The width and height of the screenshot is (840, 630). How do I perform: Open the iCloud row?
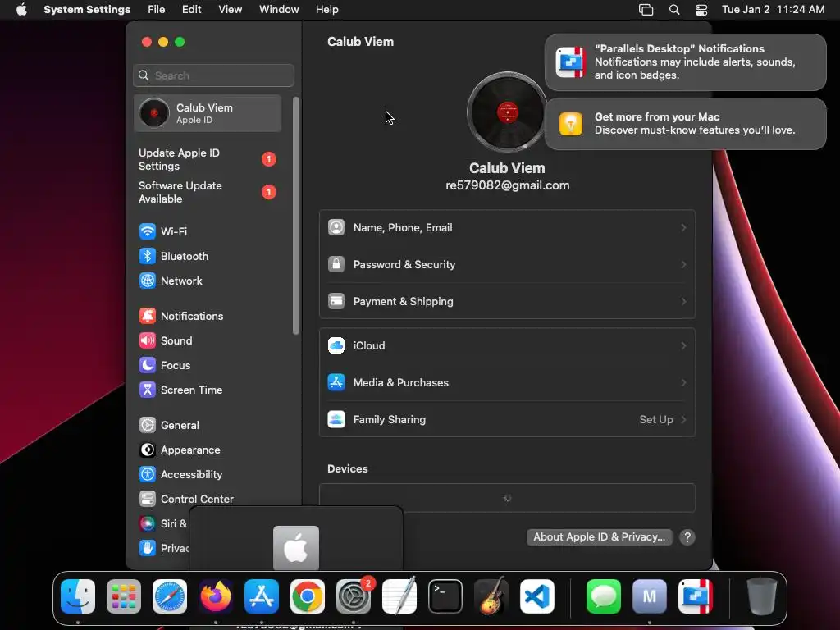pyautogui.click(x=507, y=345)
